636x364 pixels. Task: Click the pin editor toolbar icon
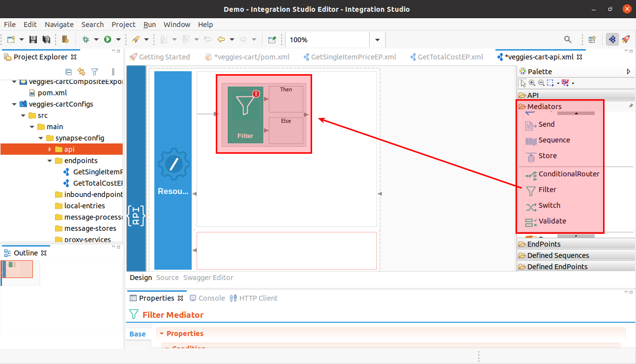(272, 39)
